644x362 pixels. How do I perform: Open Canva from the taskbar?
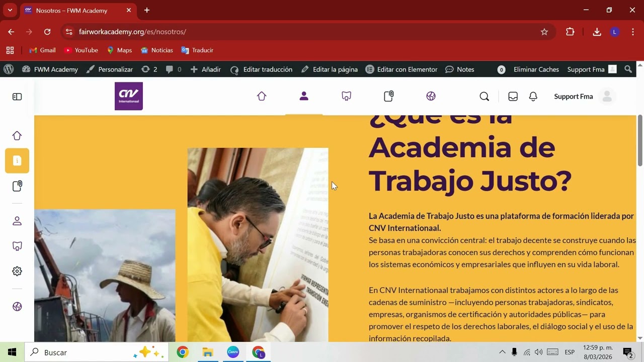(x=233, y=352)
